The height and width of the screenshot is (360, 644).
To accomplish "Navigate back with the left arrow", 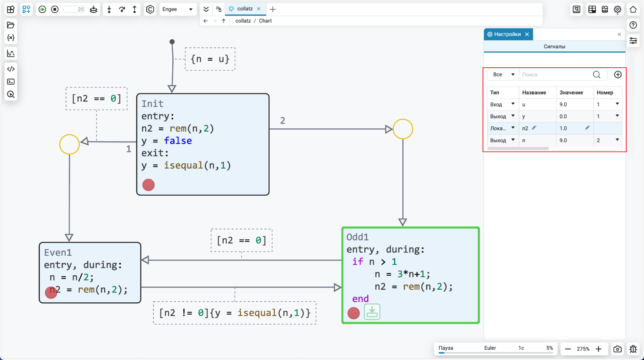I will pyautogui.click(x=206, y=21).
